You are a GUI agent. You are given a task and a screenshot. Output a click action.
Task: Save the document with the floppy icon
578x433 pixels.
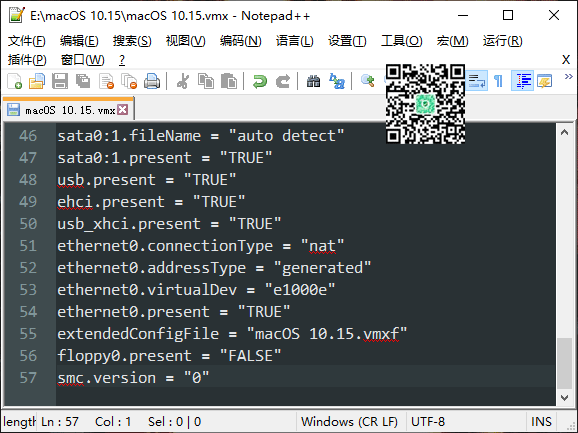tap(60, 81)
